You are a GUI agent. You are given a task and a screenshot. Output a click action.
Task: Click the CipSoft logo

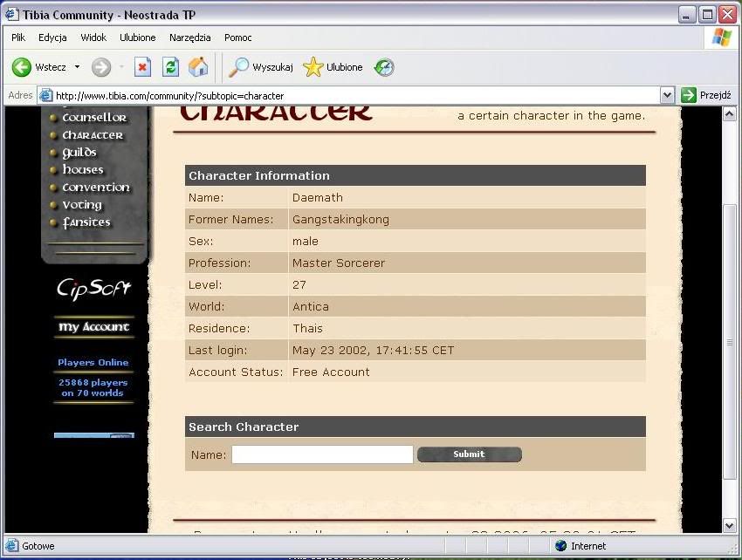93,289
